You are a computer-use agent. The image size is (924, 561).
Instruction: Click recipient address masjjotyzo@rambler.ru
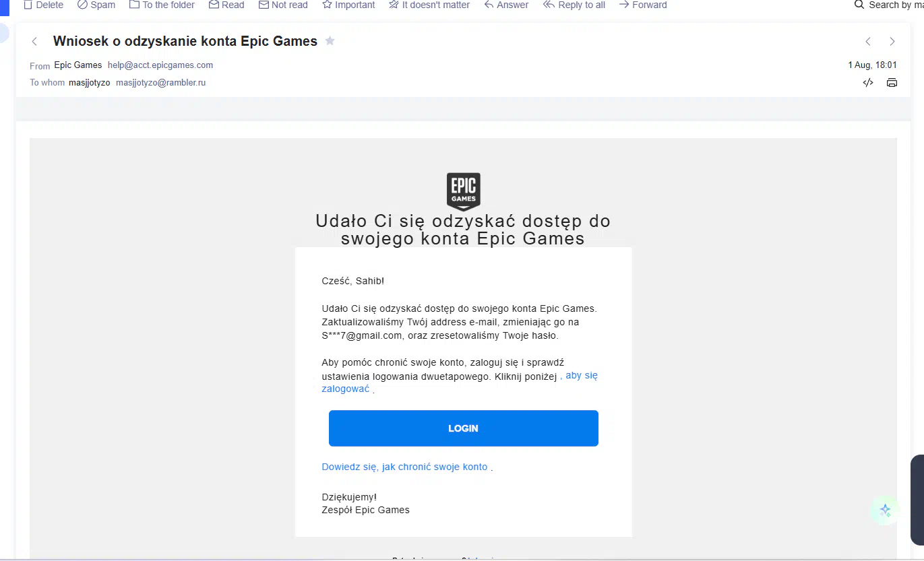[160, 83]
